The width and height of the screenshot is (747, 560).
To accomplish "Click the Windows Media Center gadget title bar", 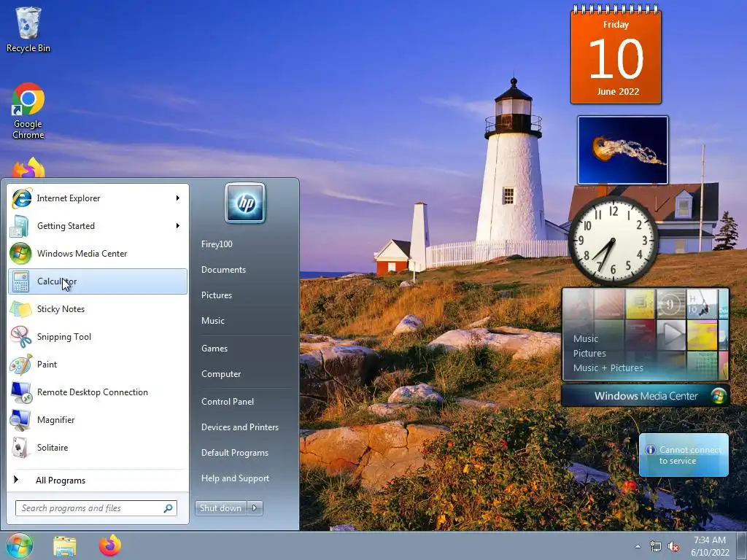I will pos(646,396).
